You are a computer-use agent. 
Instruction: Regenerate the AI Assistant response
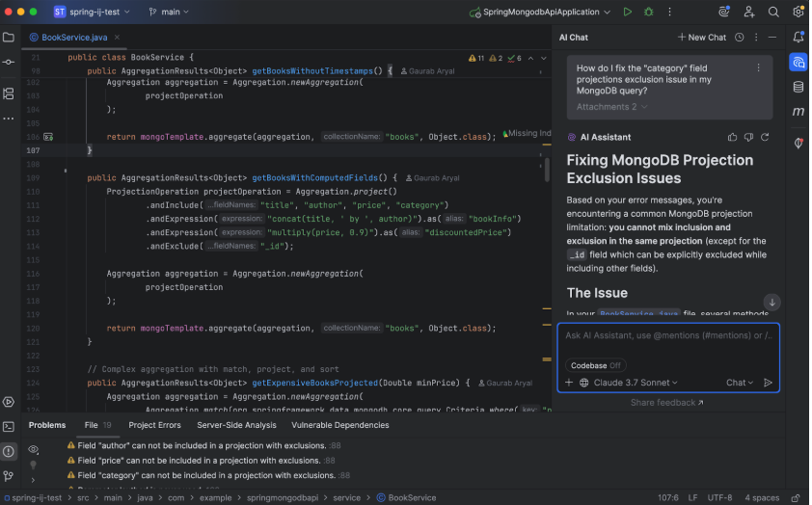(765, 138)
